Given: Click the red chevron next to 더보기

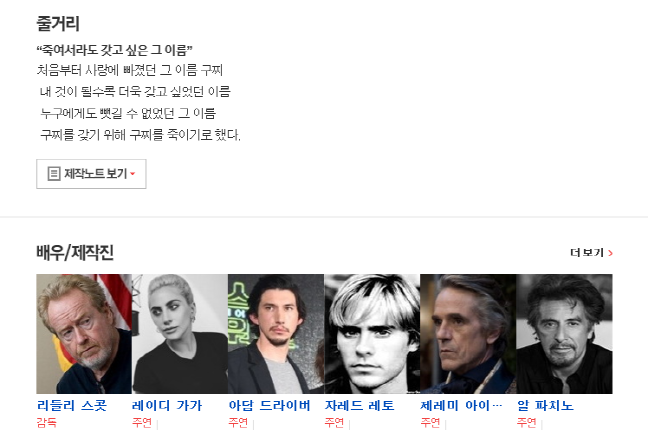Looking at the screenshot, I should coord(610,253).
